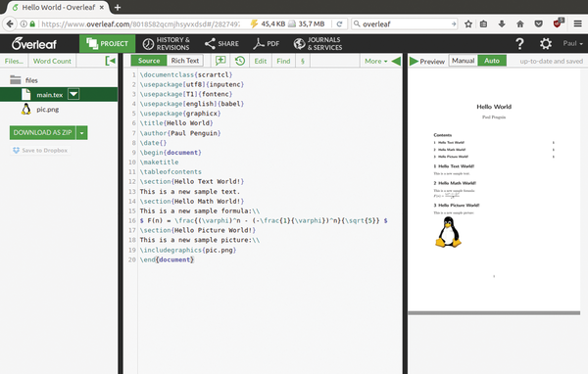Click the section symbol toolbar icon

(x=303, y=61)
